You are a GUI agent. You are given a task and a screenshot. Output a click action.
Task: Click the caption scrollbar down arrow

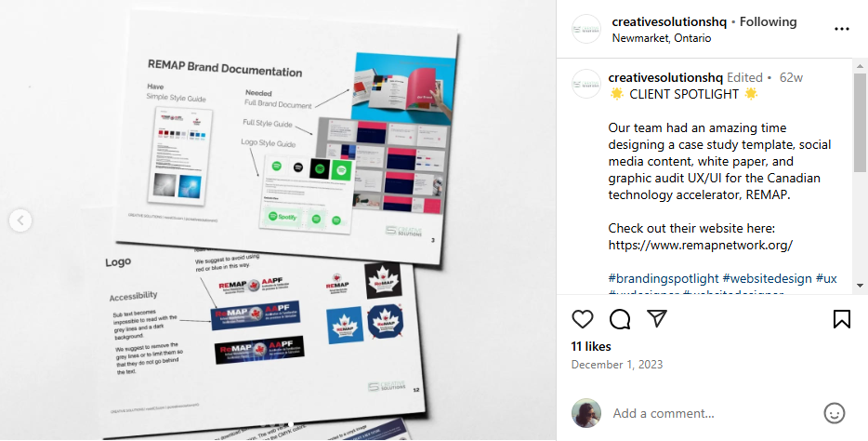coord(860,286)
